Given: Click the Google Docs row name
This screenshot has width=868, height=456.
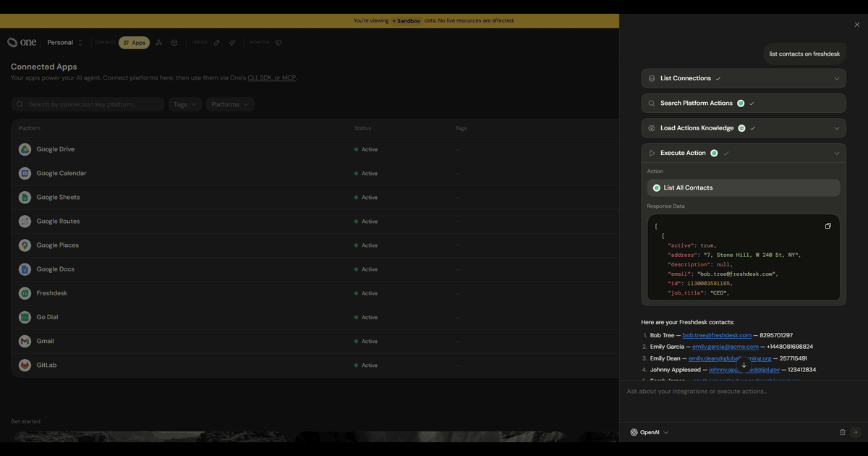Looking at the screenshot, I should click(56, 269).
